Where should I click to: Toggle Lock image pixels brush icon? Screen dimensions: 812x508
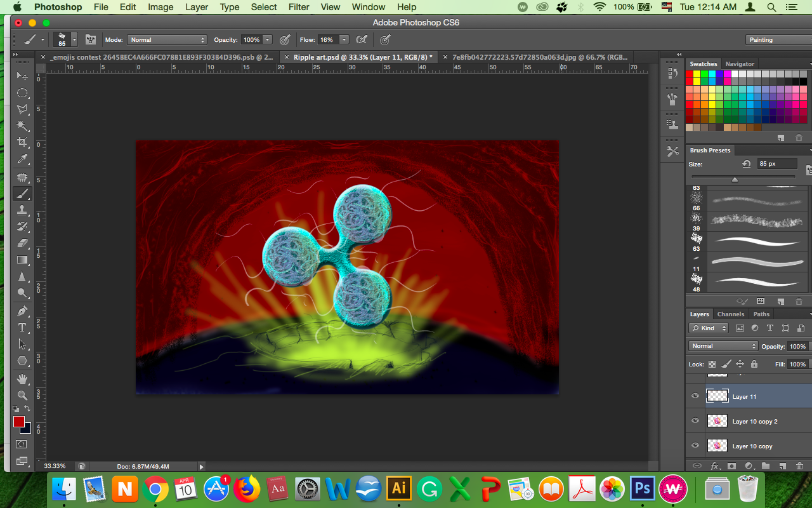pos(726,364)
